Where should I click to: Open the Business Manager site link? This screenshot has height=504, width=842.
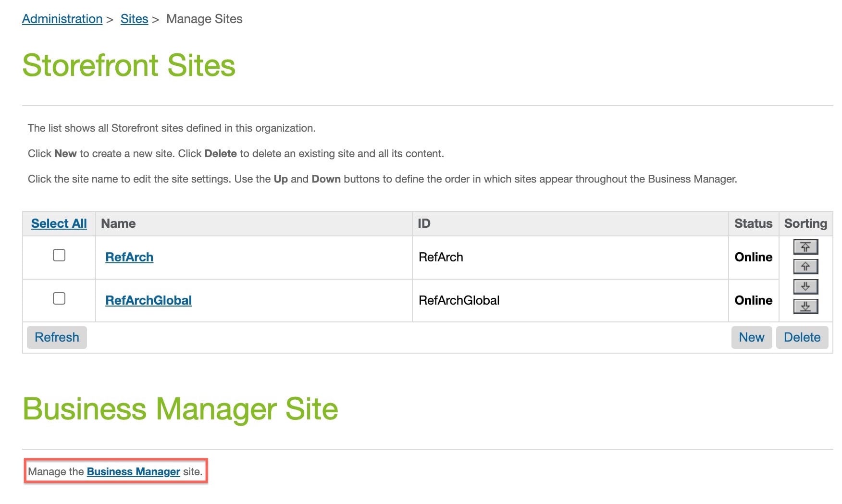click(134, 471)
